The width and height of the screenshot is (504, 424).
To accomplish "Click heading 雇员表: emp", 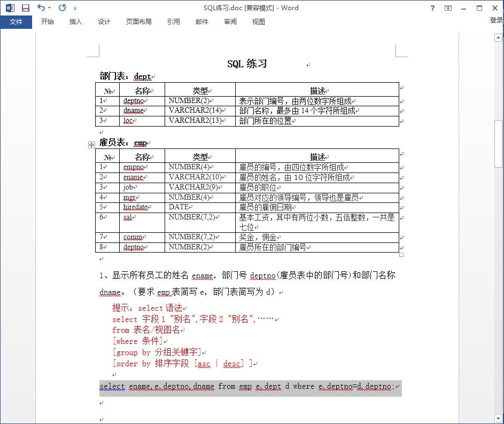I will pyautogui.click(x=123, y=142).
